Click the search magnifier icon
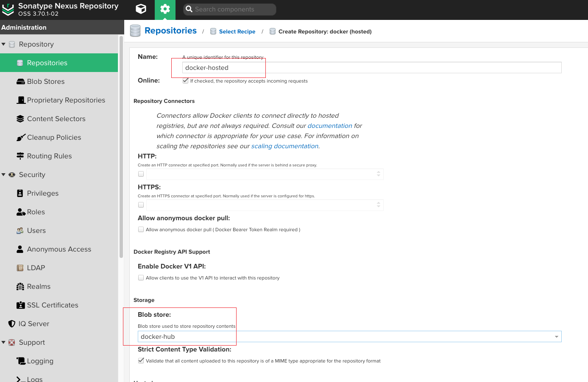Viewport: 588px width, 382px height. point(189,9)
